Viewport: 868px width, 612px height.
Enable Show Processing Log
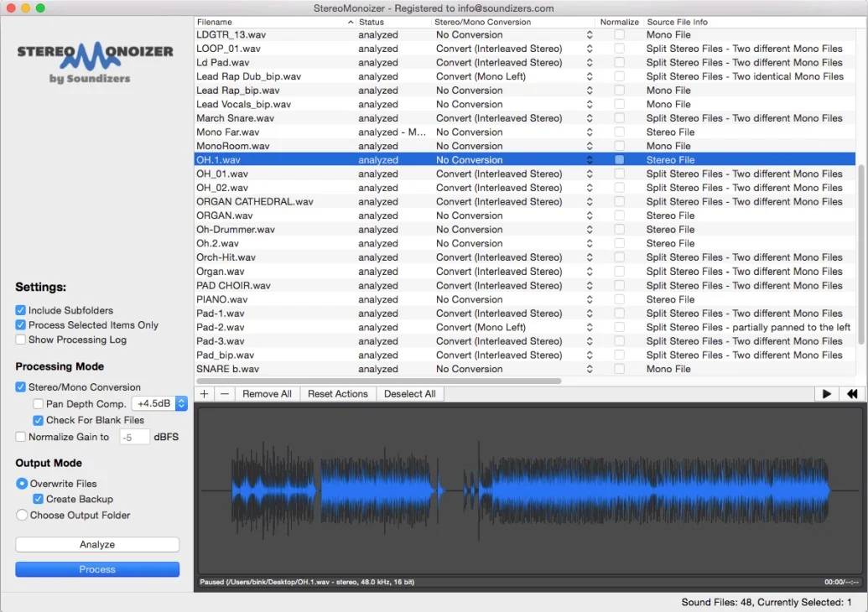point(20,340)
